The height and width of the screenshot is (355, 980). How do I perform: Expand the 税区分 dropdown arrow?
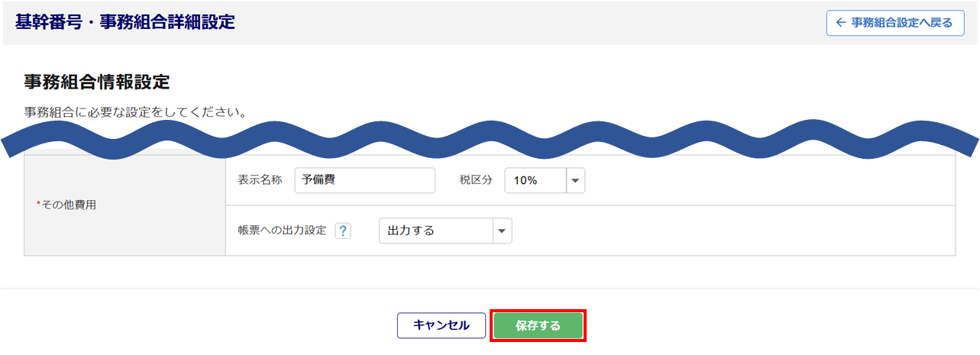click(x=575, y=181)
